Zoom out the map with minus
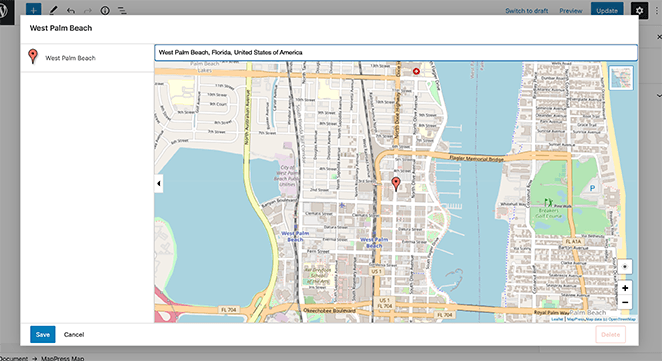The height and width of the screenshot is (361, 662). coord(625,302)
